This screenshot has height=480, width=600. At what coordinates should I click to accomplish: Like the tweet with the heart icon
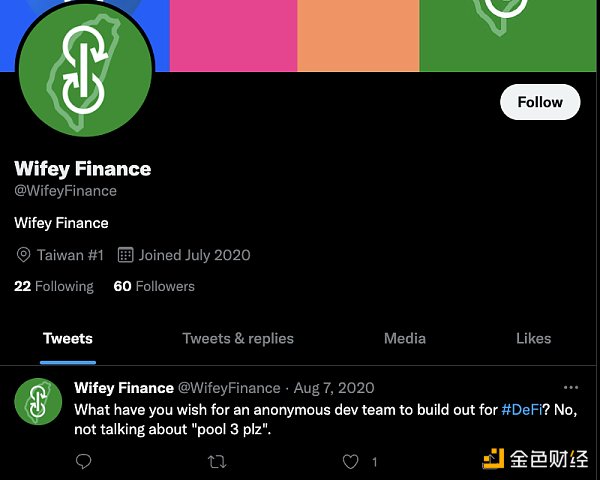coord(350,461)
